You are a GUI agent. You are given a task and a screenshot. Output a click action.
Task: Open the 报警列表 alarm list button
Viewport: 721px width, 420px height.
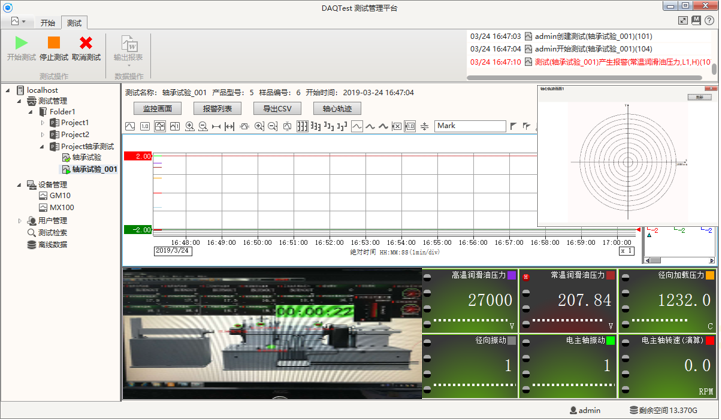[x=217, y=108]
